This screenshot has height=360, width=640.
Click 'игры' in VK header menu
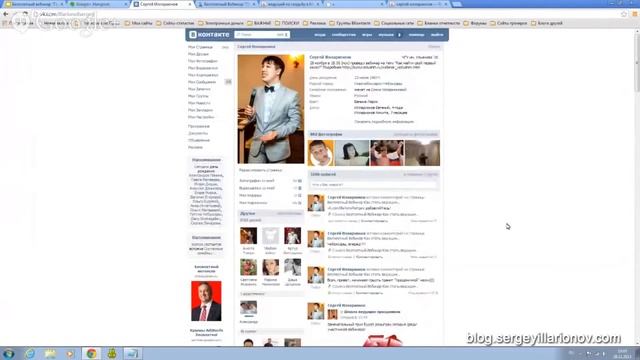pos(367,35)
